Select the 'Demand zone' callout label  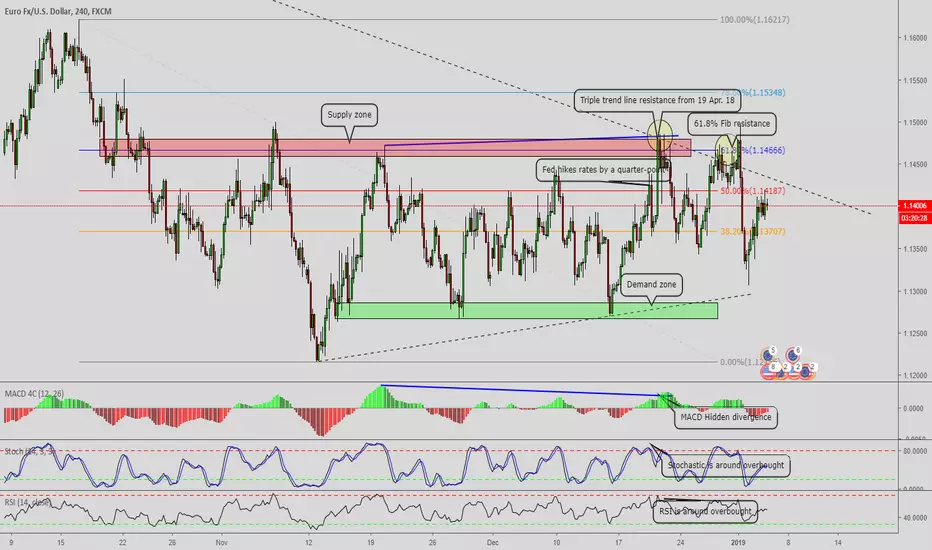point(651,284)
